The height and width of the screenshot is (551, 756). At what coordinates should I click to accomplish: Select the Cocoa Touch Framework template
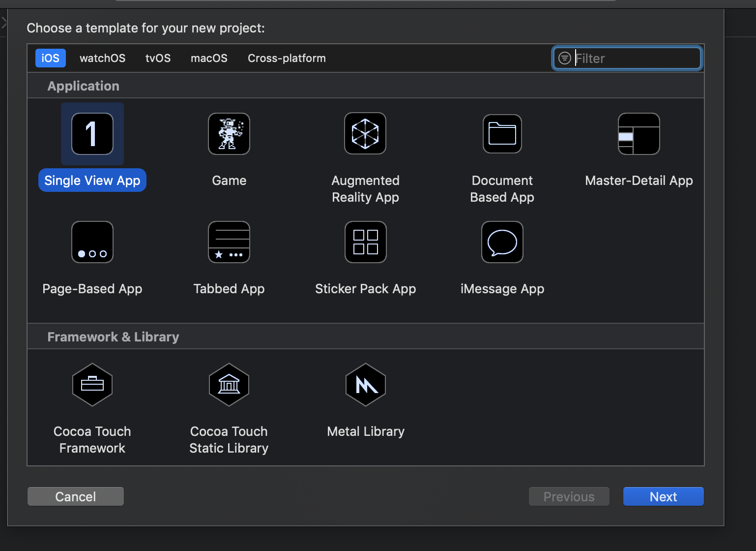pos(92,385)
